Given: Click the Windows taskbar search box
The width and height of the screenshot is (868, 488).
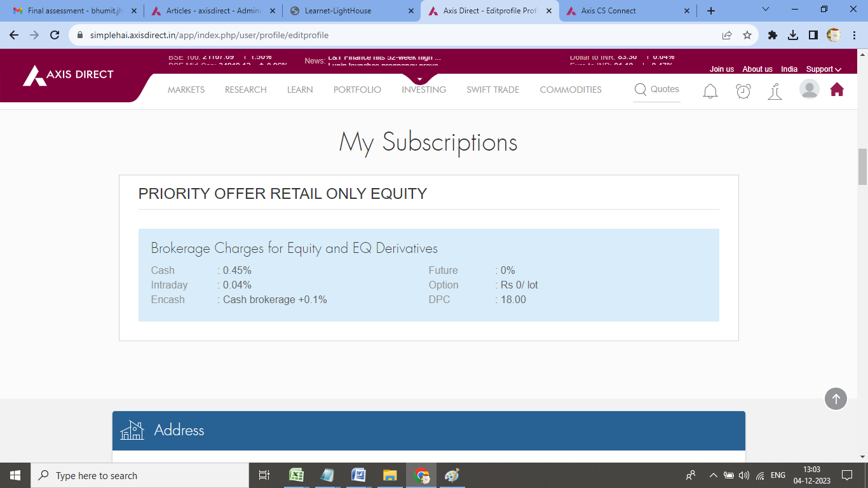Looking at the screenshot, I should click(139, 475).
